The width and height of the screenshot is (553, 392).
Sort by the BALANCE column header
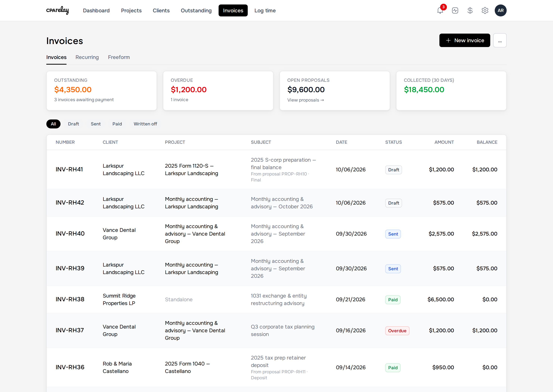point(487,142)
